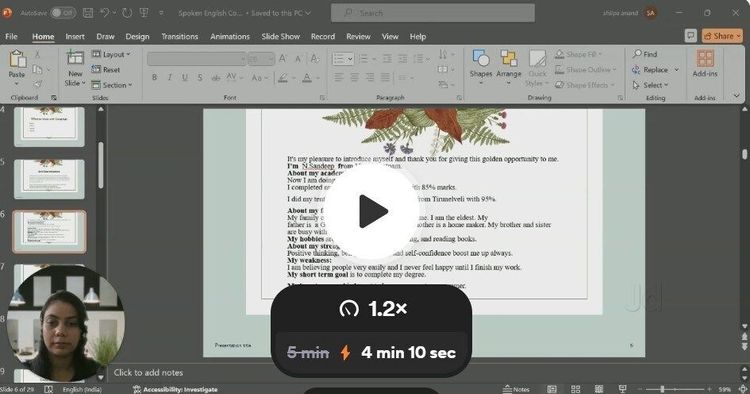Select the 1.2× playback speed control
The image size is (750, 394).
pyautogui.click(x=372, y=309)
